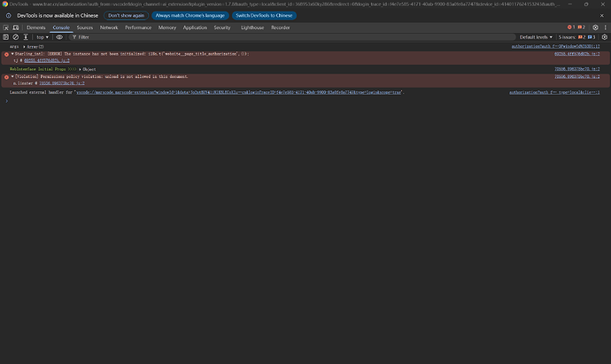Switch to the Sources tab
The image size is (611, 364).
point(84,27)
